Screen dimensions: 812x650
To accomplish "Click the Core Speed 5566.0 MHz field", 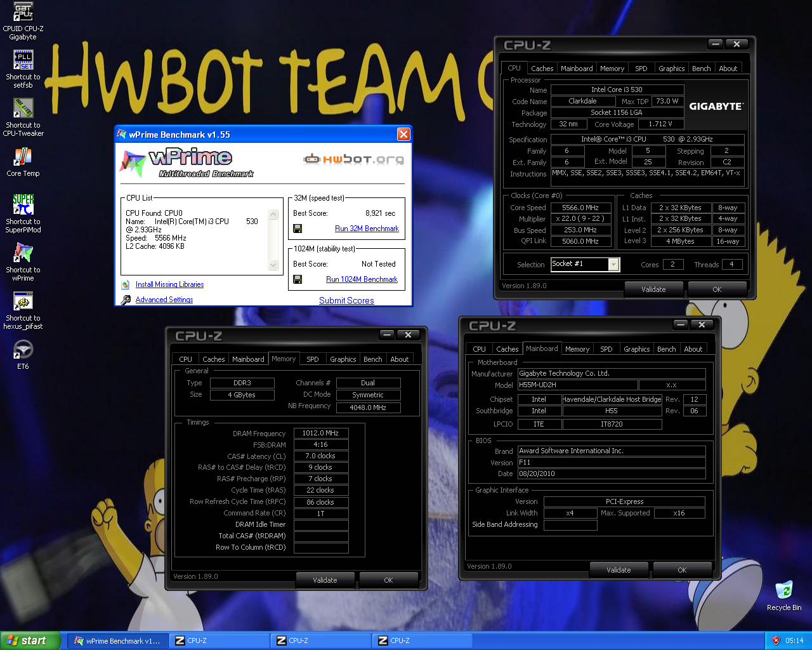I will [580, 208].
